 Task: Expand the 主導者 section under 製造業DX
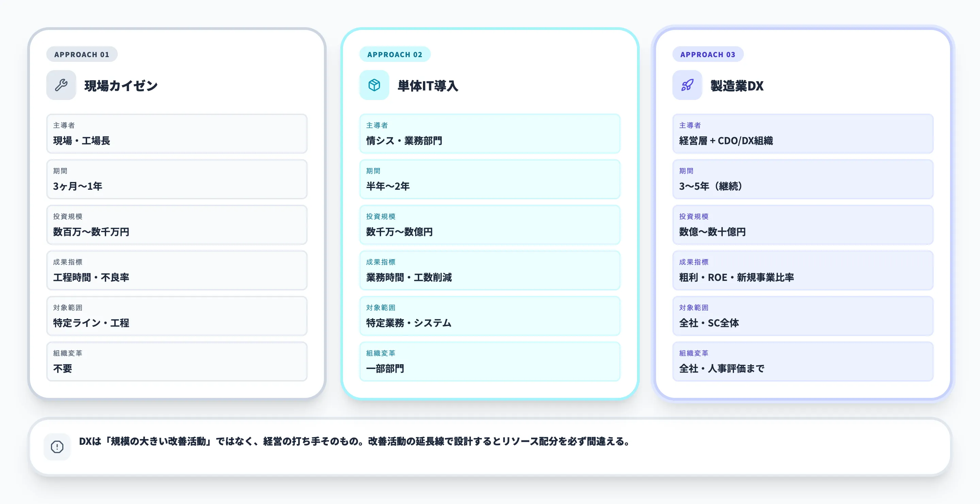pos(803,134)
